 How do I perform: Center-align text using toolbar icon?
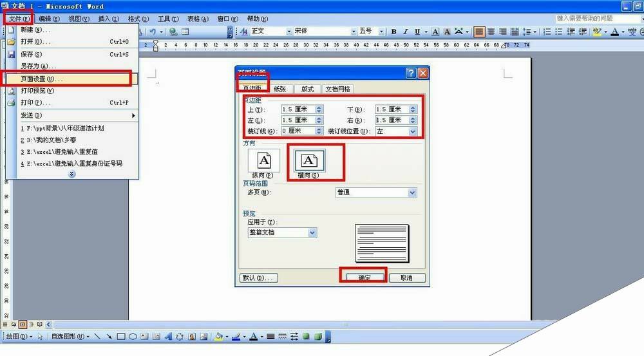pos(491,31)
